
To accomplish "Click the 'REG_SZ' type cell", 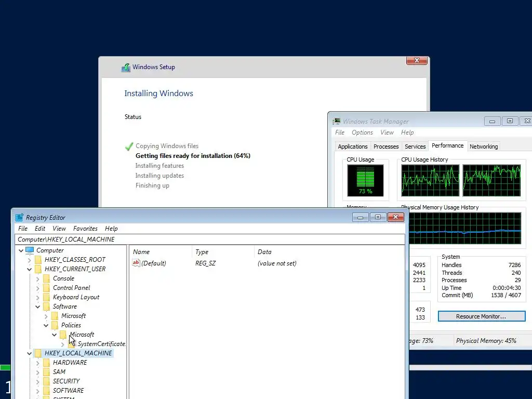I will [x=205, y=263].
